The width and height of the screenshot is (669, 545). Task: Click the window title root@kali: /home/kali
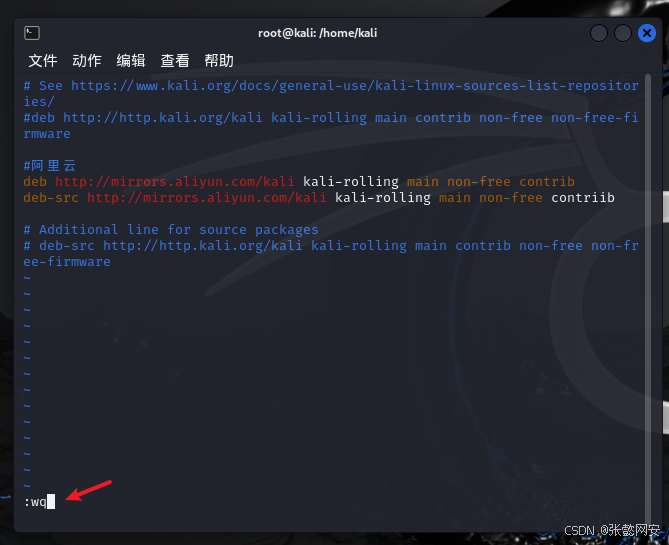tap(317, 33)
